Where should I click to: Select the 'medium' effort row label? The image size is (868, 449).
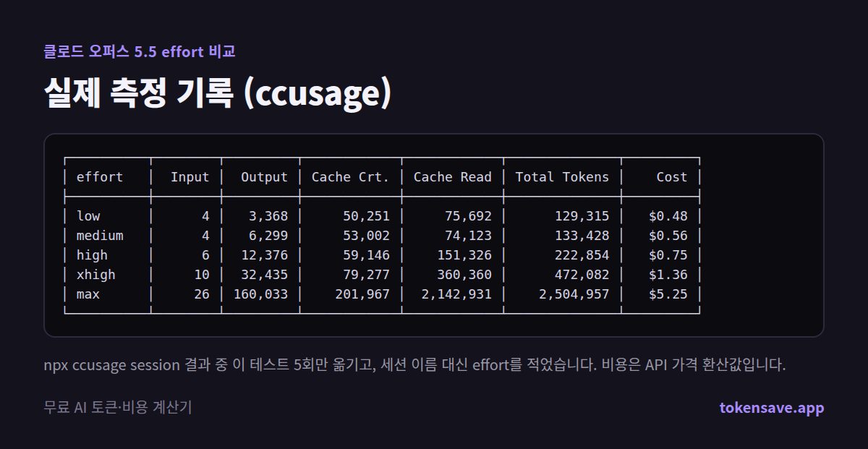[100, 235]
